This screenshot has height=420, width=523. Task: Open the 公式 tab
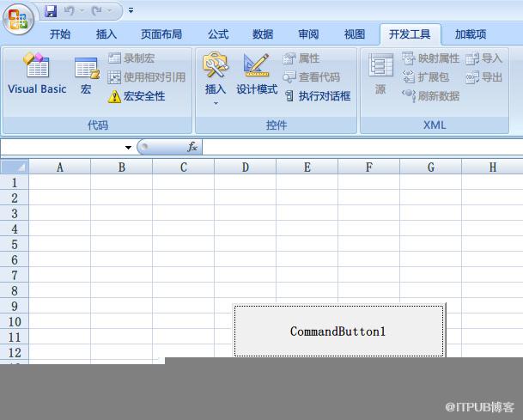tap(218, 34)
